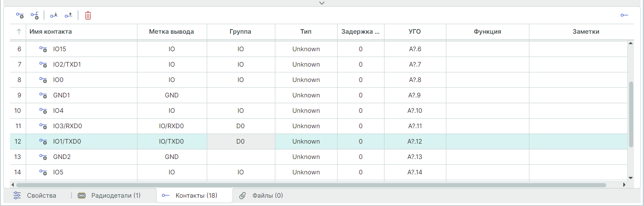Click the add branched contact toolbar icon
The image size is (644, 206).
pyautogui.click(x=34, y=15)
